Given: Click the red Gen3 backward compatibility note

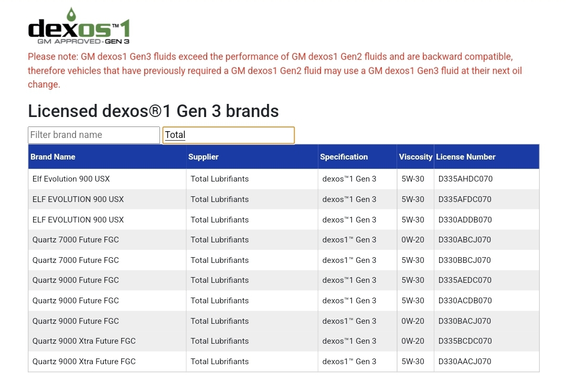Looking at the screenshot, I should (275, 70).
